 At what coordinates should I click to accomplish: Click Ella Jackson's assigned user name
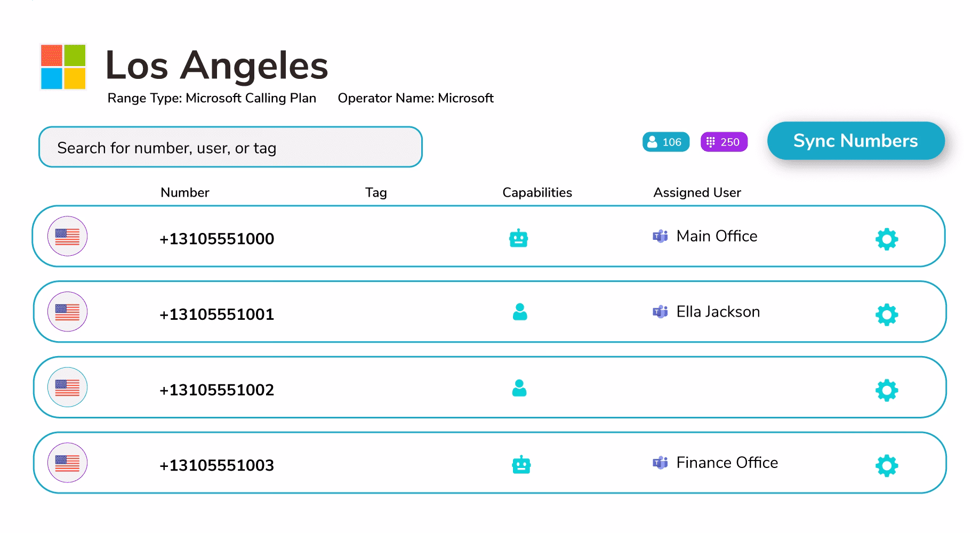click(x=718, y=311)
